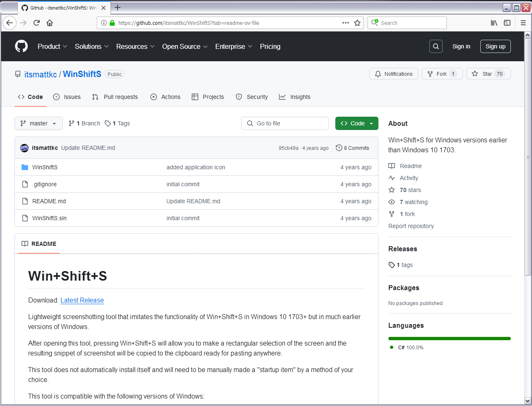This screenshot has width=532, height=406.
Task: Switch to the Pull requests tab
Action: (115, 97)
